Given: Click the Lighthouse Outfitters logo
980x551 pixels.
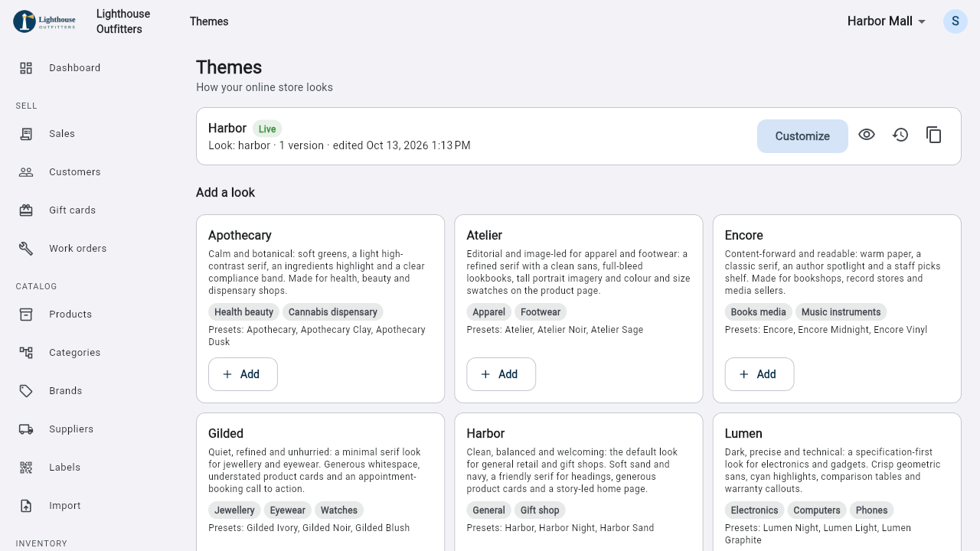Looking at the screenshot, I should pyautogui.click(x=45, y=21).
